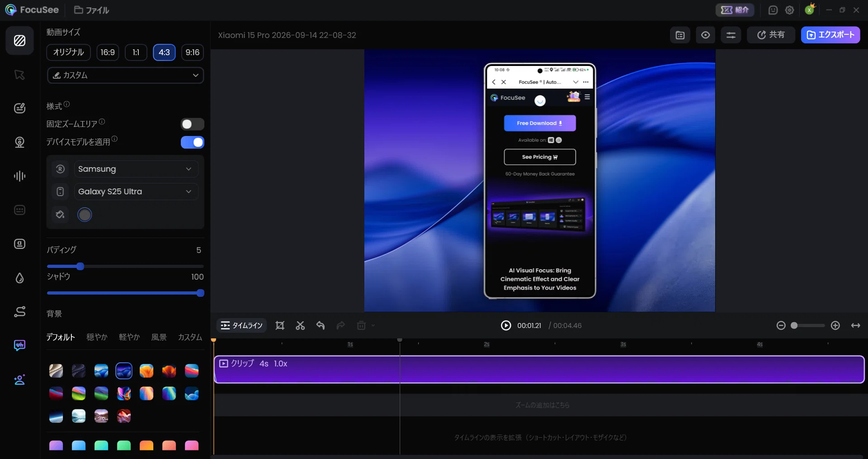Viewport: 868px width, 459px height.
Task: Switch to the 風景 background tab
Action: (159, 337)
